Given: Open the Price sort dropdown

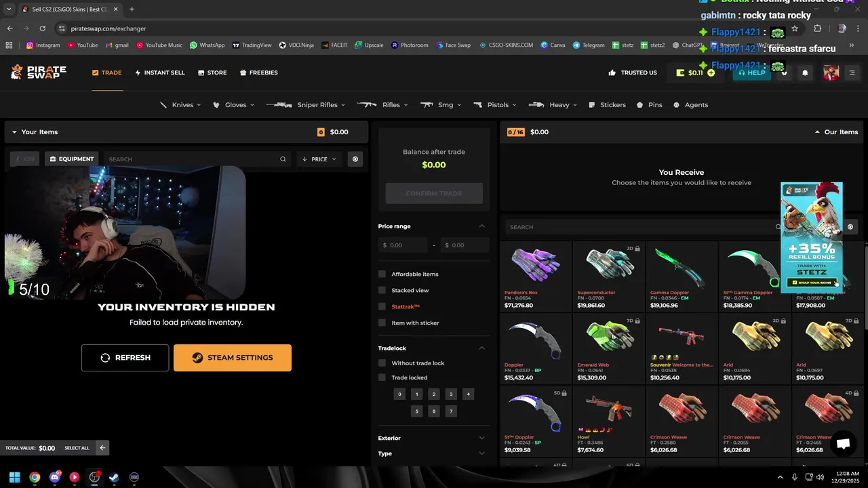Looking at the screenshot, I should coord(319,159).
